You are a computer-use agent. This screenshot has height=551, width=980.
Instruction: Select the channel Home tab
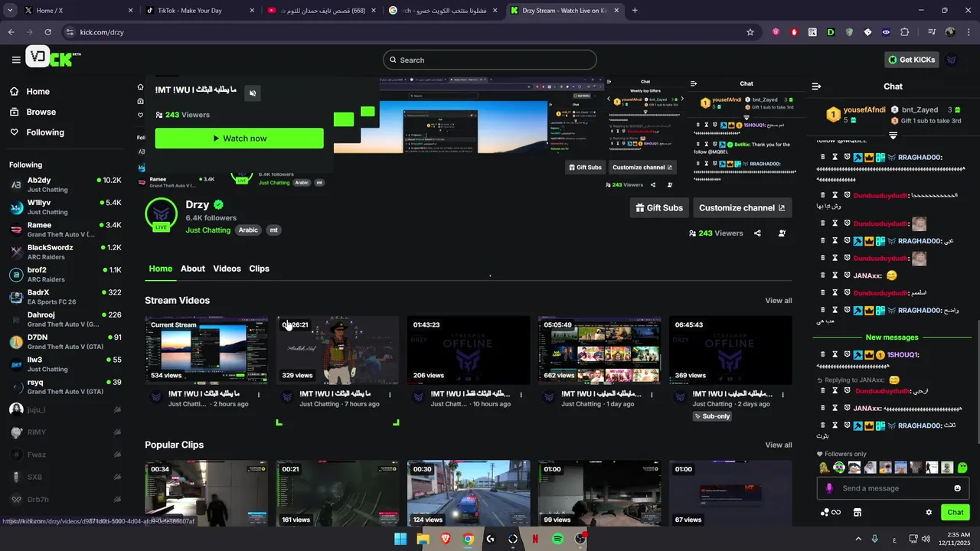161,269
